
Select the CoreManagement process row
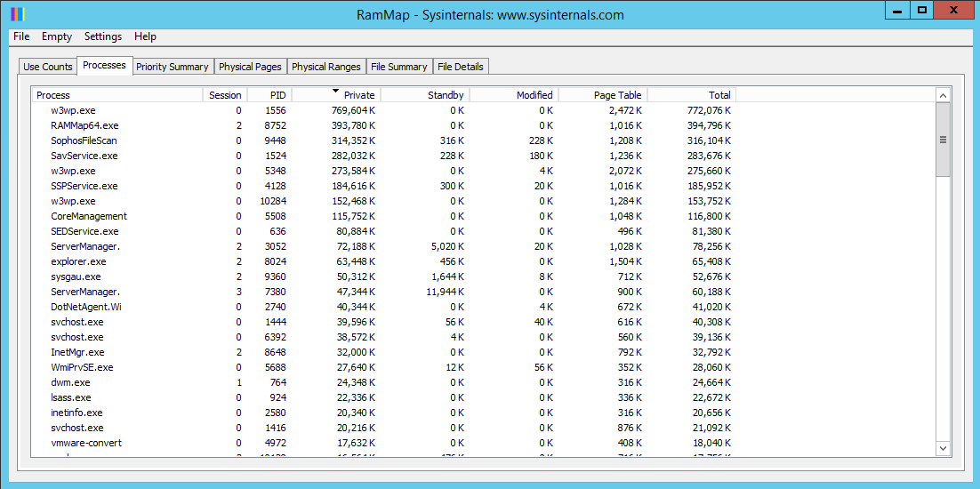pos(384,216)
